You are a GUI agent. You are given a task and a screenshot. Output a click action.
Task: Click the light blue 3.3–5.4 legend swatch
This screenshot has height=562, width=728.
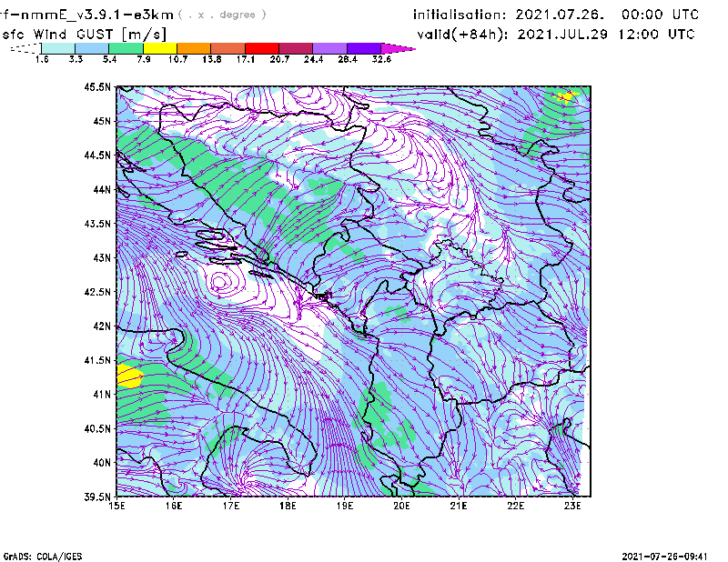(92, 48)
